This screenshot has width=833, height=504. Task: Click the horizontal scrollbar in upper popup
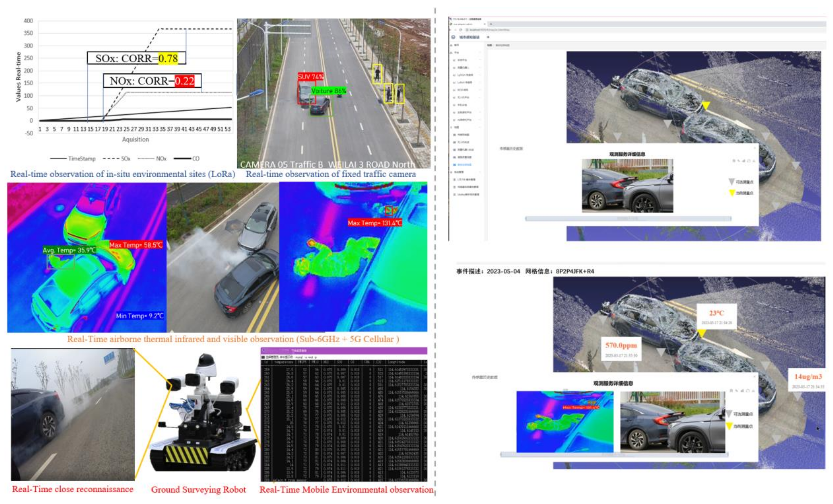click(628, 219)
